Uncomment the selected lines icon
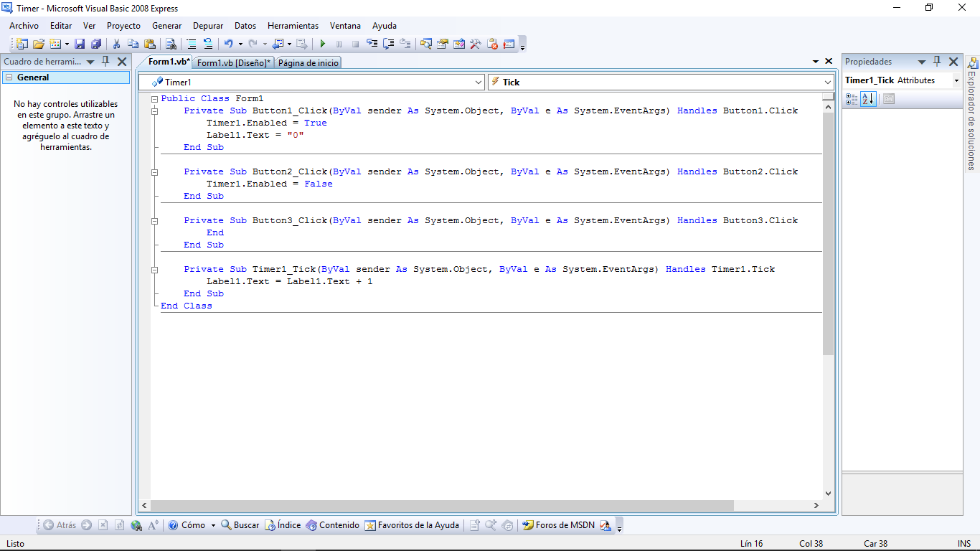 click(208, 44)
